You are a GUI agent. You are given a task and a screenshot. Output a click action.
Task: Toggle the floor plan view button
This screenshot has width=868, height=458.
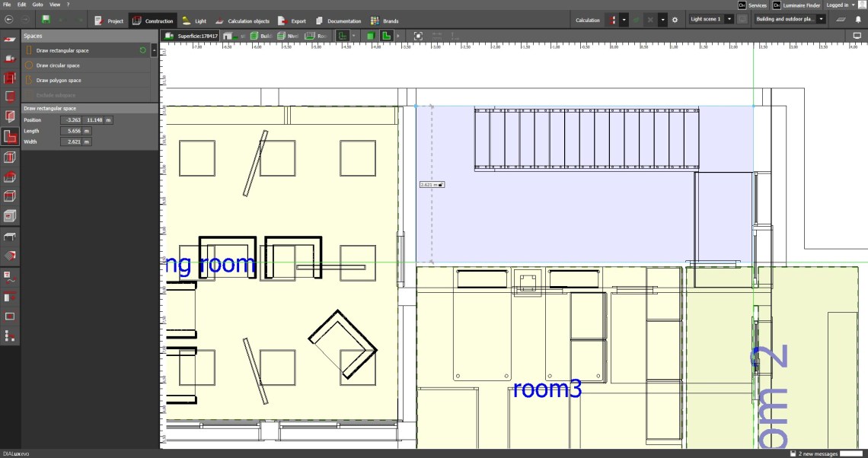[x=387, y=36]
